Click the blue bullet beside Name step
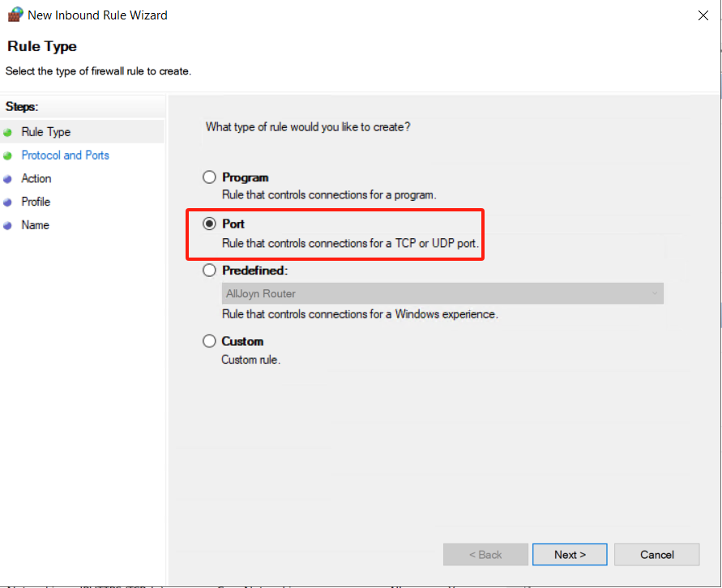The image size is (722, 588). [x=8, y=226]
